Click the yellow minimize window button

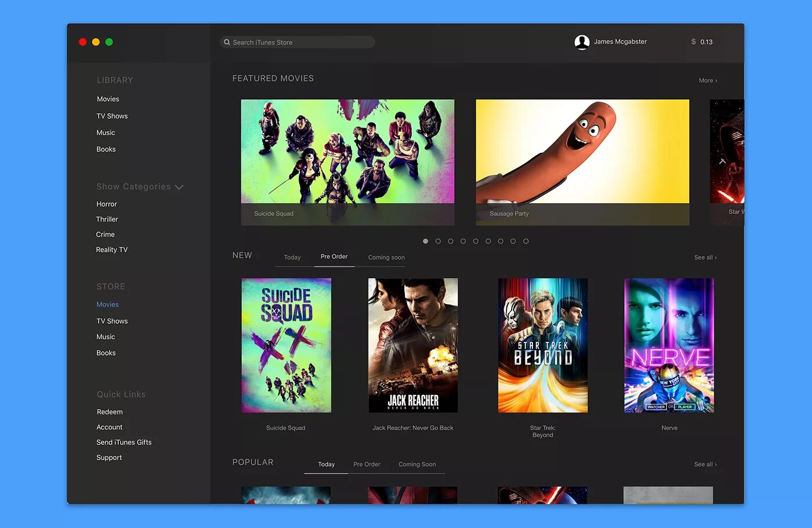tap(96, 42)
